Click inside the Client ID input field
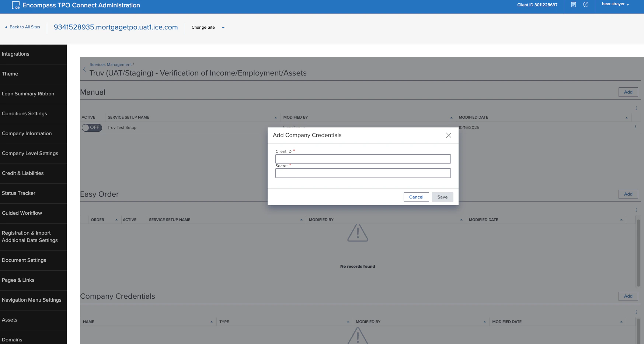 363,159
